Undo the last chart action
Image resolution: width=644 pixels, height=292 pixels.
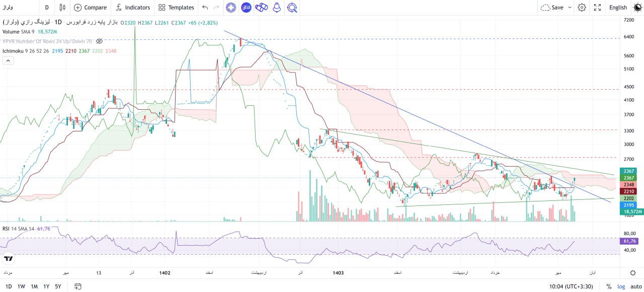[x=205, y=8]
